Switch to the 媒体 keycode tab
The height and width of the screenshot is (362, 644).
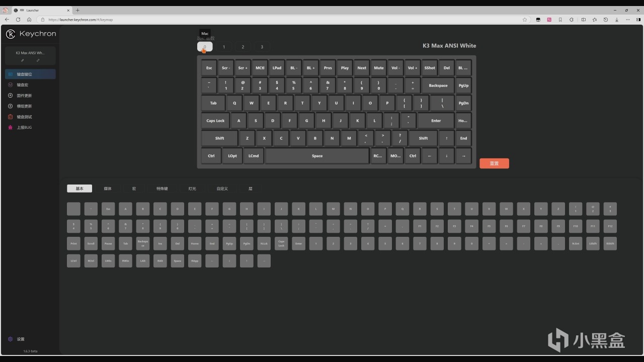coord(108,189)
